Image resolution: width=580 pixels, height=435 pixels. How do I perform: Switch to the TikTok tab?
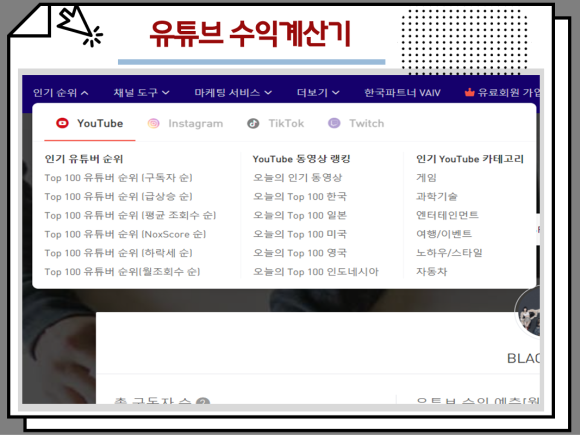click(276, 124)
